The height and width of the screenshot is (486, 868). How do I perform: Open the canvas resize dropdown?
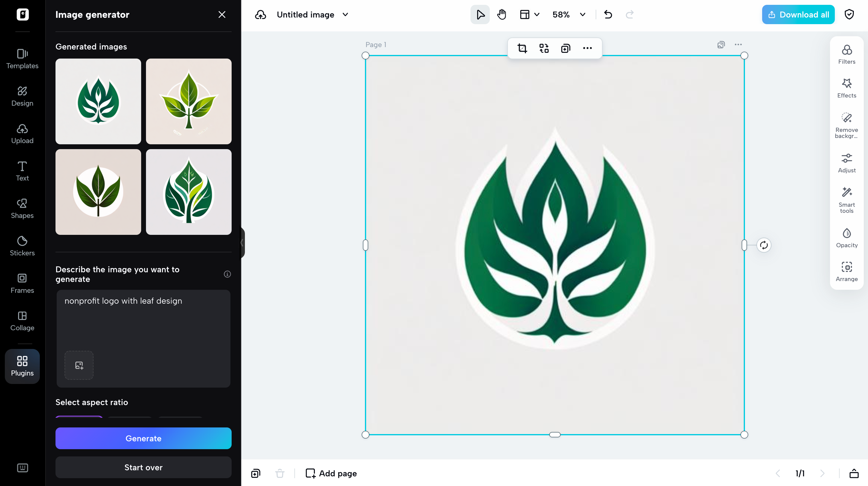point(529,14)
